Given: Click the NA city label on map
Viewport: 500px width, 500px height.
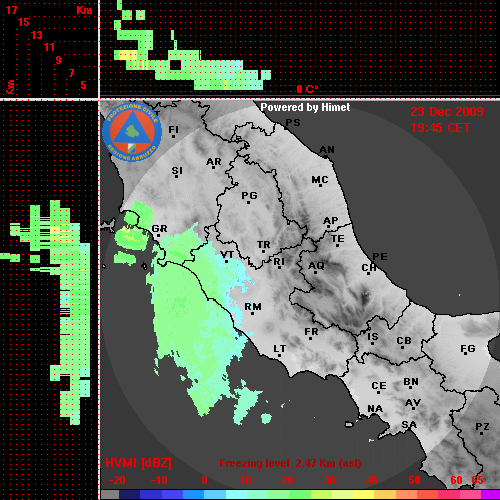Looking at the screenshot, I should pos(375,409).
